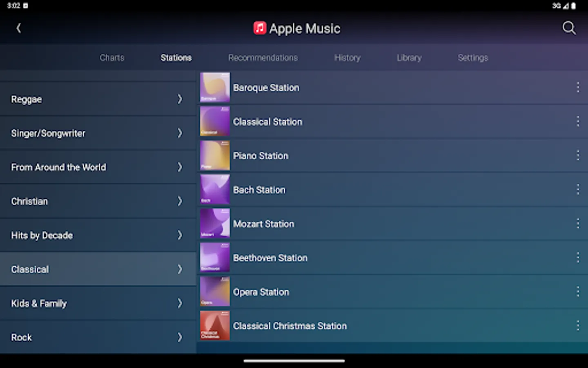Open the overflow menu for Baroque Station
This screenshot has height=368, width=588.
(578, 87)
